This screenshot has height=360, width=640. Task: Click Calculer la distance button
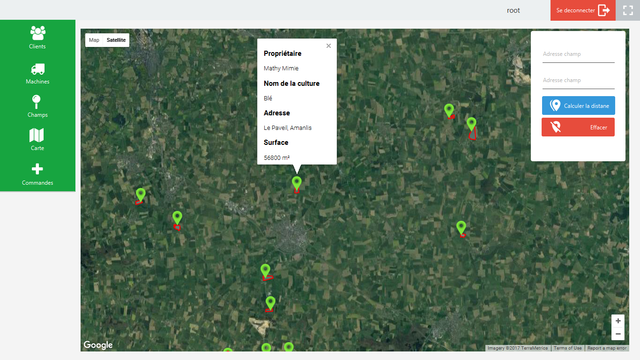click(x=578, y=106)
